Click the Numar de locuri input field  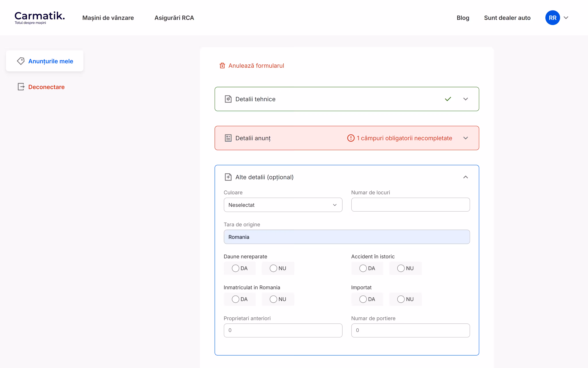(410, 205)
